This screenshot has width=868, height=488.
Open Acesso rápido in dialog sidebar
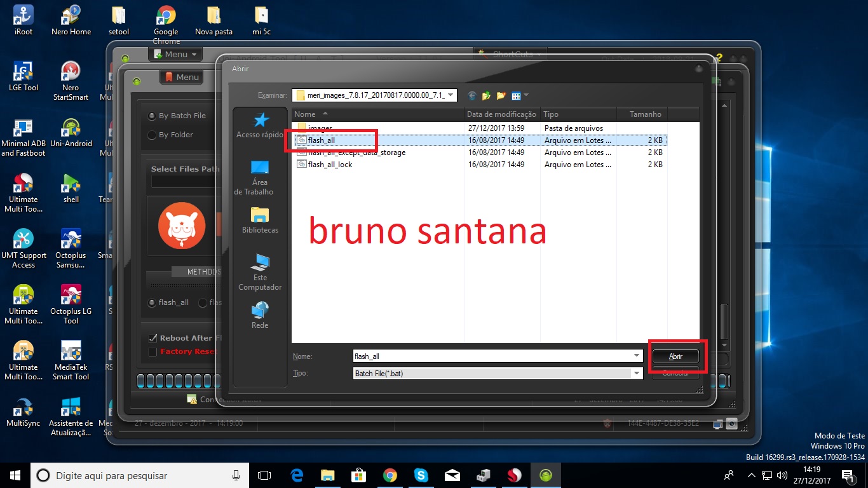tap(260, 125)
